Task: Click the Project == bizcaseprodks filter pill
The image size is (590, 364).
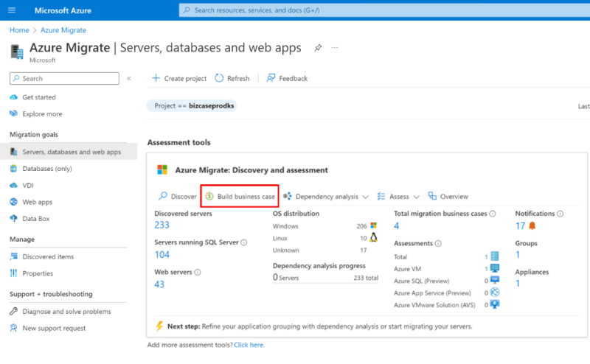Action: [x=192, y=106]
